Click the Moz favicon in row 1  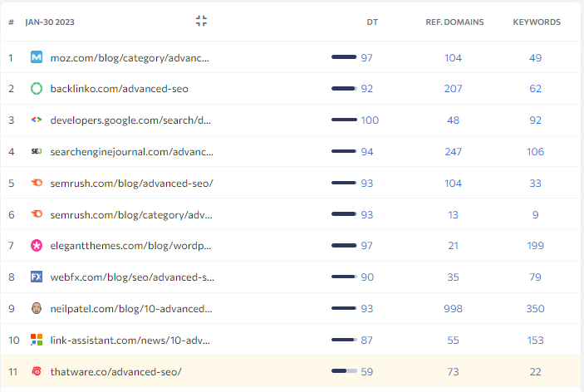click(x=37, y=57)
